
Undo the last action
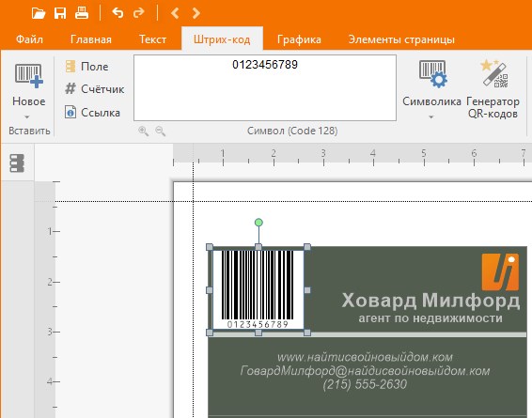pos(117,13)
